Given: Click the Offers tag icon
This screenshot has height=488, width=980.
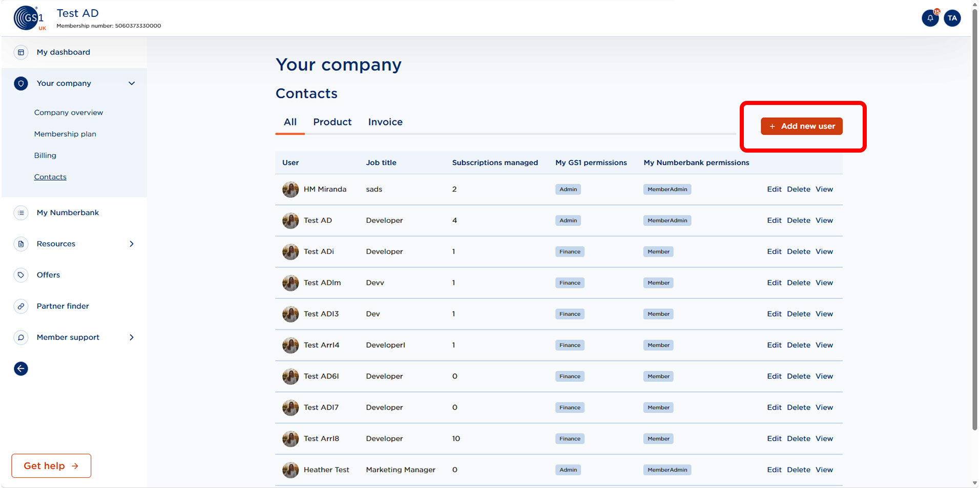Looking at the screenshot, I should [x=21, y=275].
